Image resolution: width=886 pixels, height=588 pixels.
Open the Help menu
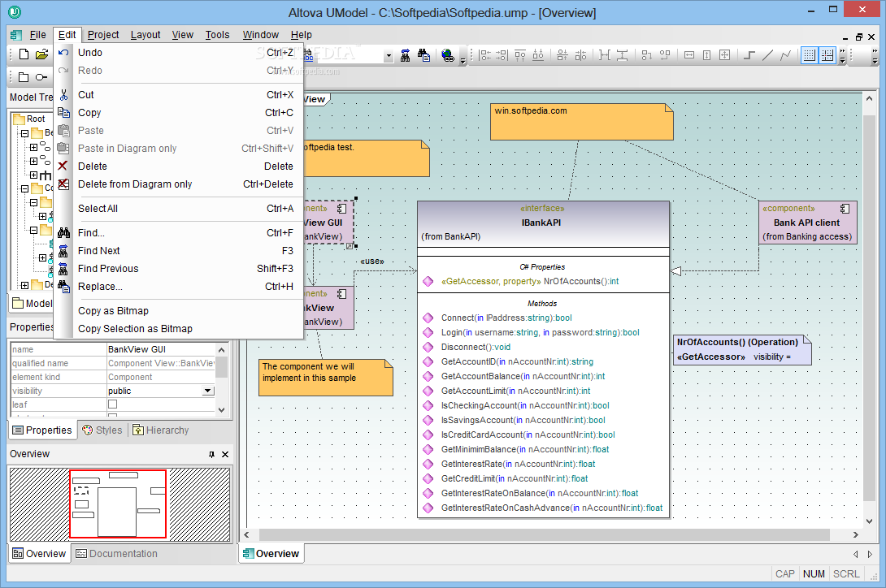[x=302, y=35]
